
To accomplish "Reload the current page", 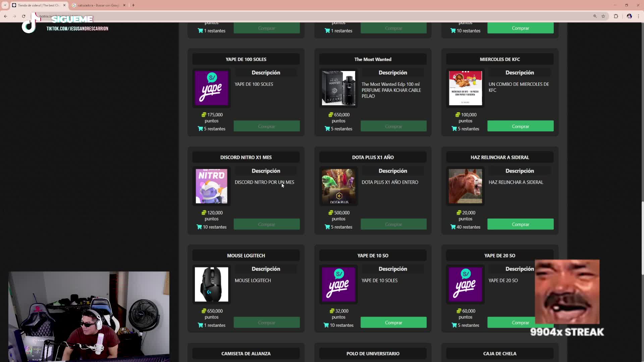I will click(x=23, y=16).
